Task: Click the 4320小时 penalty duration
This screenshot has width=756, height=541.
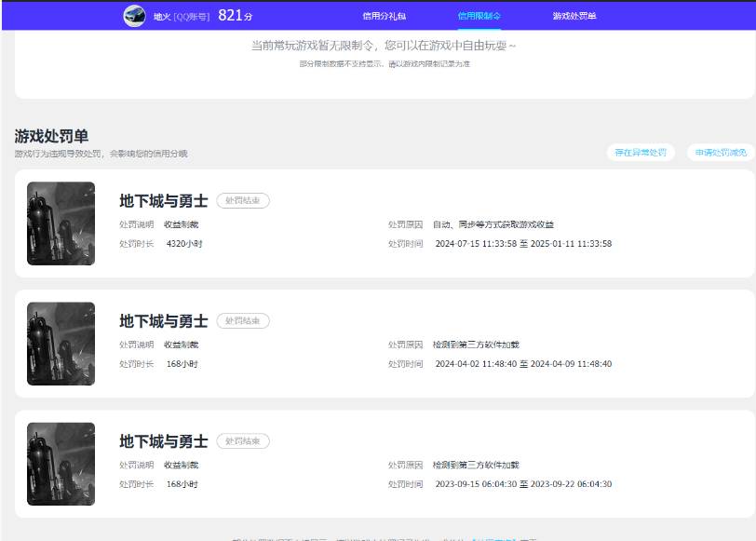Action: [184, 244]
